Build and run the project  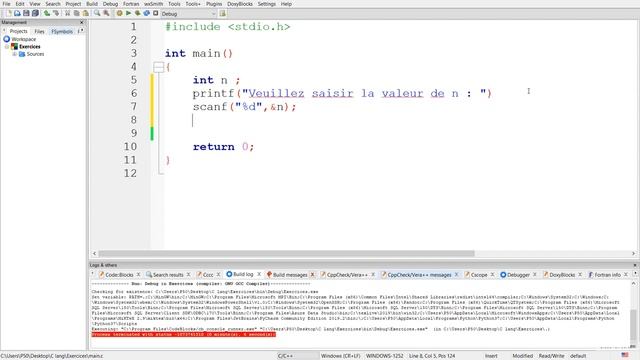(x=138, y=13)
